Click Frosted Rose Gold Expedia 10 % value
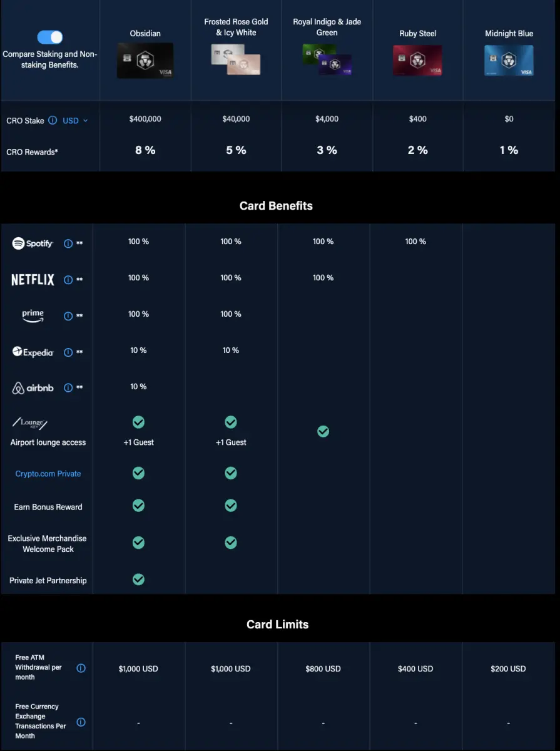The height and width of the screenshot is (751, 560). (231, 350)
